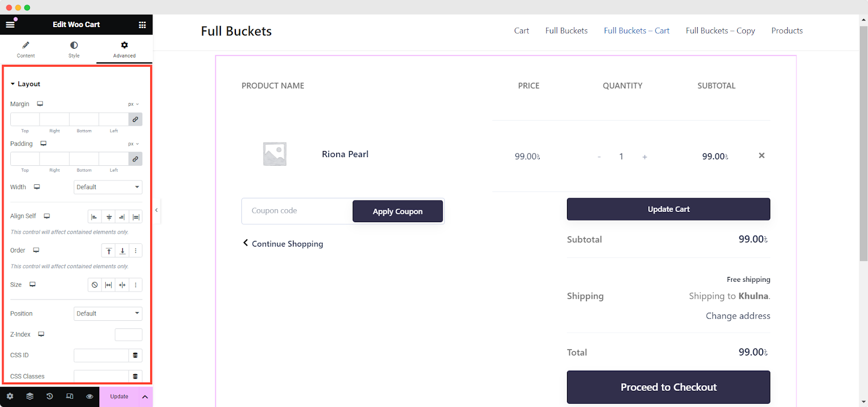The height and width of the screenshot is (407, 868).
Task: Open the History panel clock icon
Action: (49, 396)
